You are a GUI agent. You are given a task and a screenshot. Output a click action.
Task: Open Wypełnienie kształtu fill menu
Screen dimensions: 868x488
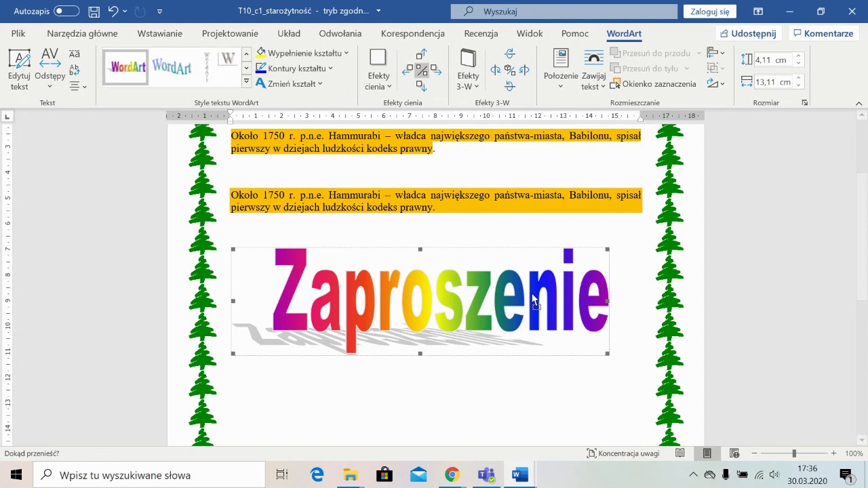point(302,53)
